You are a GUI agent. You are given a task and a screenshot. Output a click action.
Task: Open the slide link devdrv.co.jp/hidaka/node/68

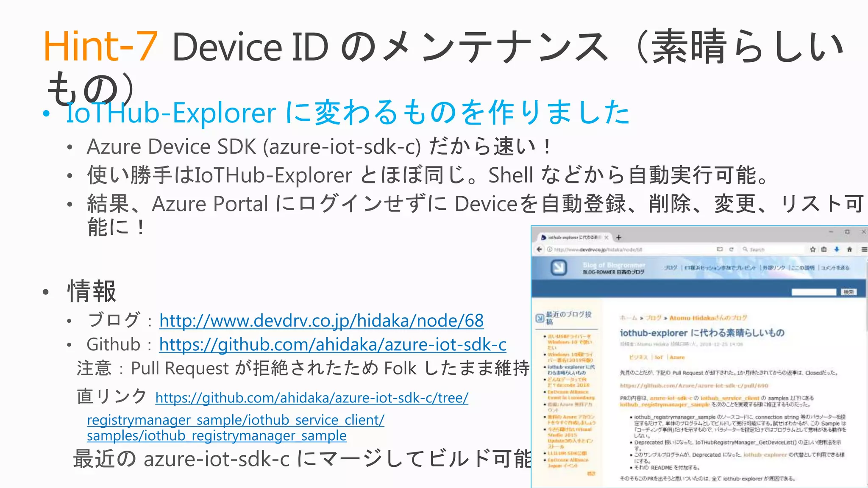[x=321, y=321]
